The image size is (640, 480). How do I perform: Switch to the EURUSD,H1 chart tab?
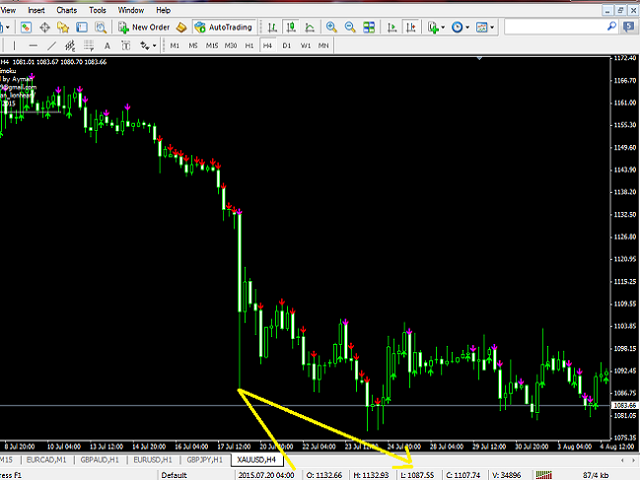(x=153, y=460)
